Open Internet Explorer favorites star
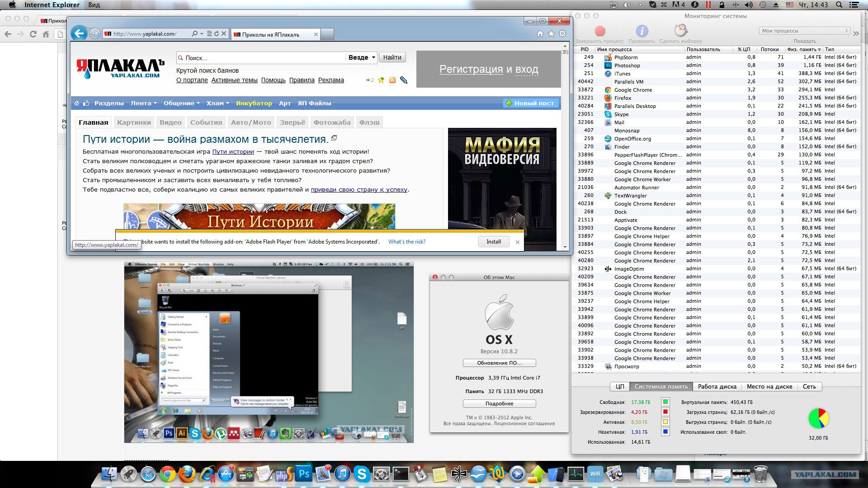Viewport: 868px width, 488px height. pyautogui.click(x=551, y=34)
